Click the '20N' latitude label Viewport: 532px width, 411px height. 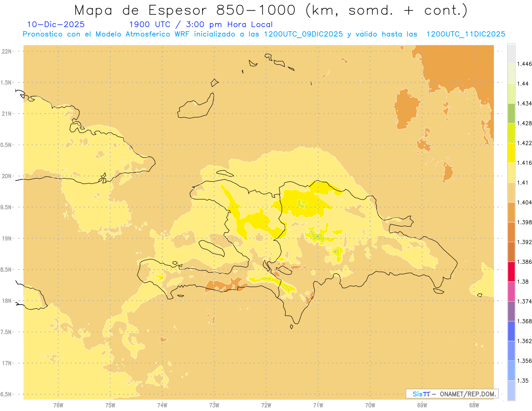click(x=7, y=176)
